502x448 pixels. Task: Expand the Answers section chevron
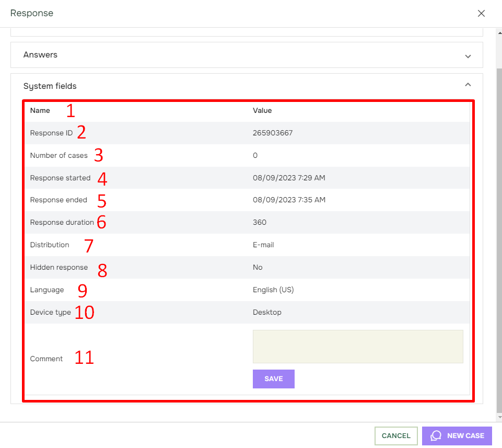pyautogui.click(x=468, y=56)
